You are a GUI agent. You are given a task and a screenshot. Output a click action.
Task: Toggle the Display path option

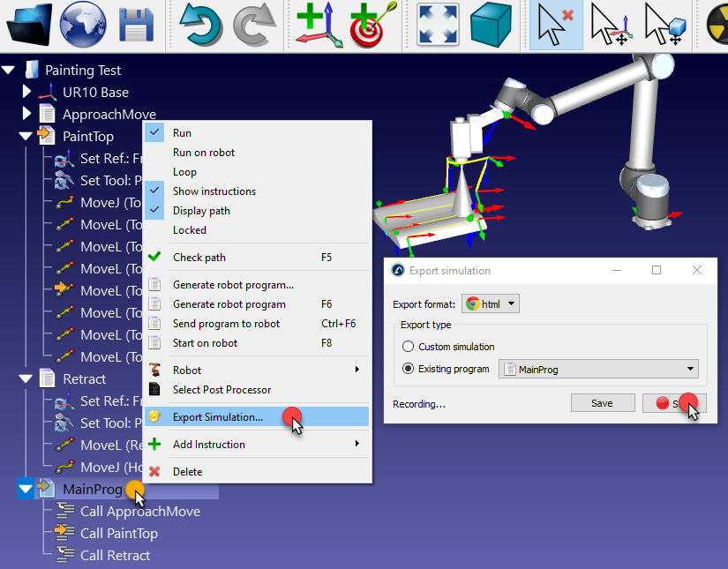tap(201, 211)
